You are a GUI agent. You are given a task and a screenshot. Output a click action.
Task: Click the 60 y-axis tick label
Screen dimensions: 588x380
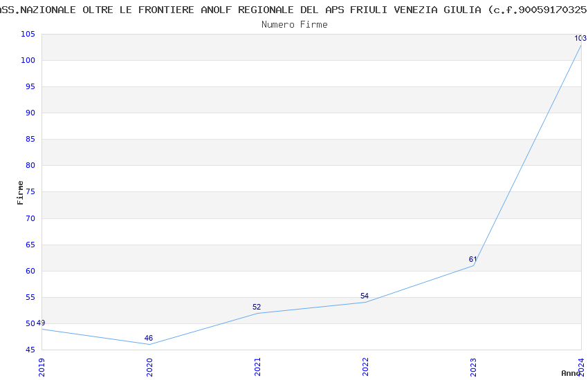(30, 271)
